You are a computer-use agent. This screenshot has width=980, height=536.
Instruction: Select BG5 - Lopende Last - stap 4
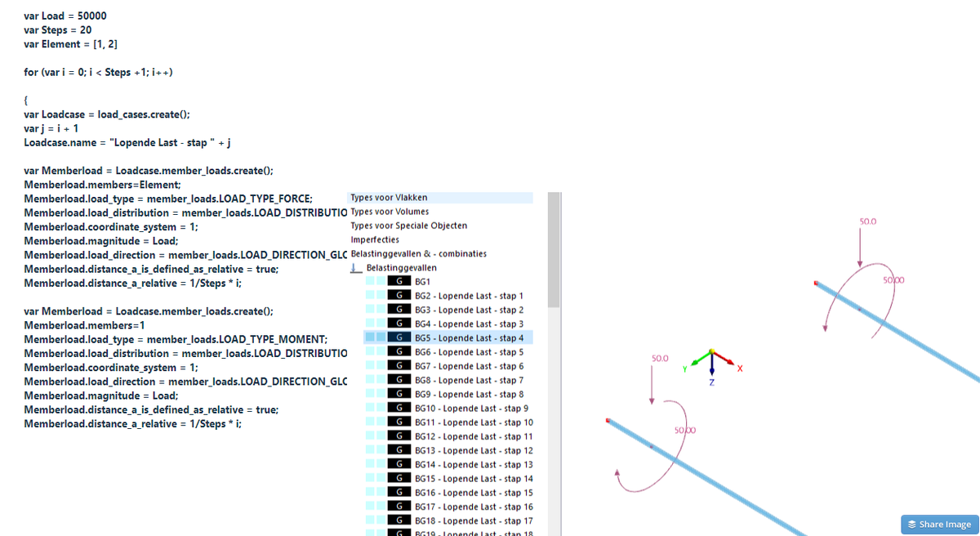[470, 337]
